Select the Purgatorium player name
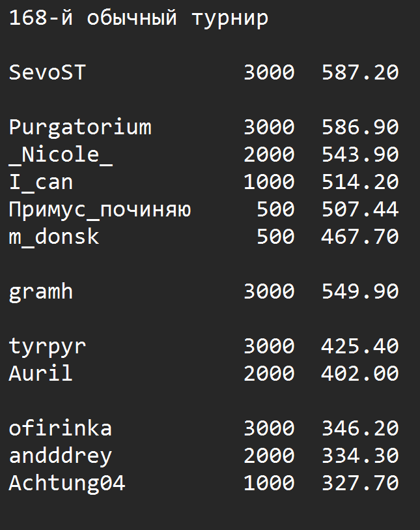 click(x=80, y=128)
